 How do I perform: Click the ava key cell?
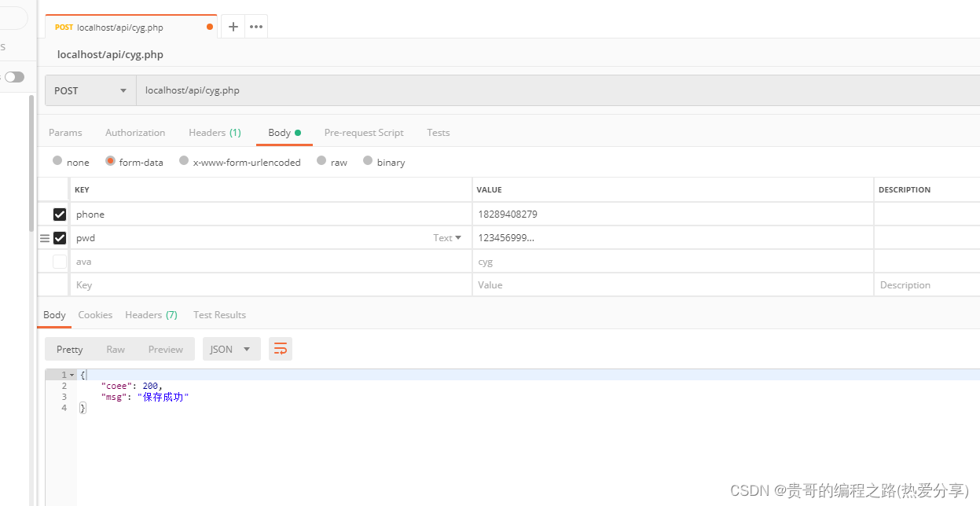pos(271,262)
